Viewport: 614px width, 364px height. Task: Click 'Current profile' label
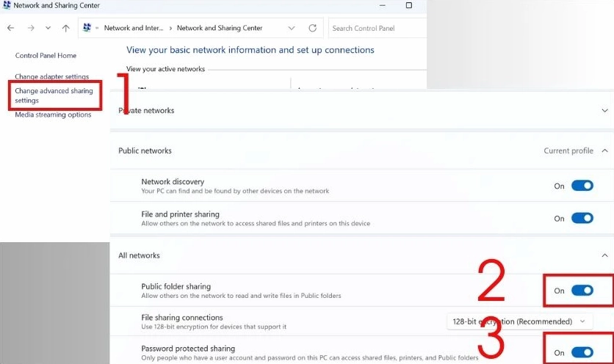[x=568, y=150]
